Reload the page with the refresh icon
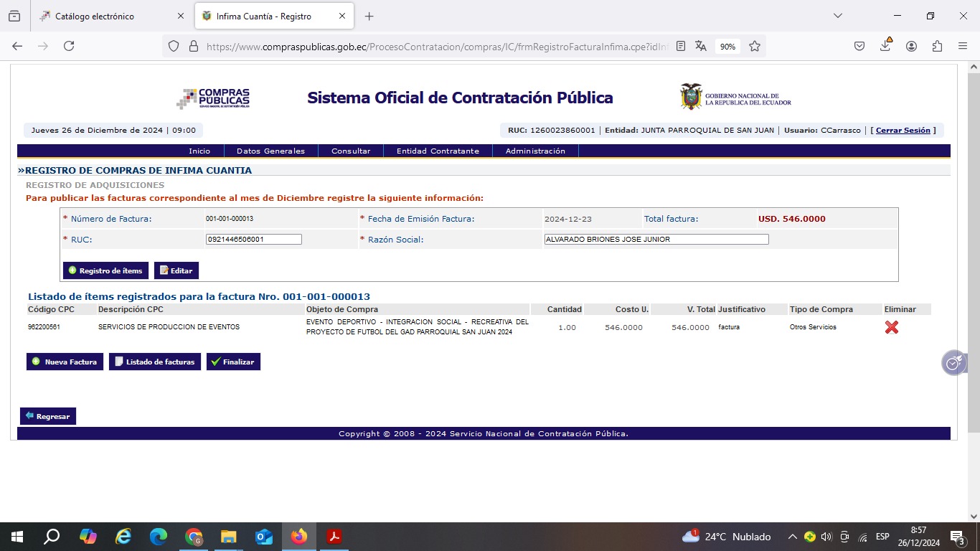This screenshot has width=980, height=551. pyautogui.click(x=69, y=46)
